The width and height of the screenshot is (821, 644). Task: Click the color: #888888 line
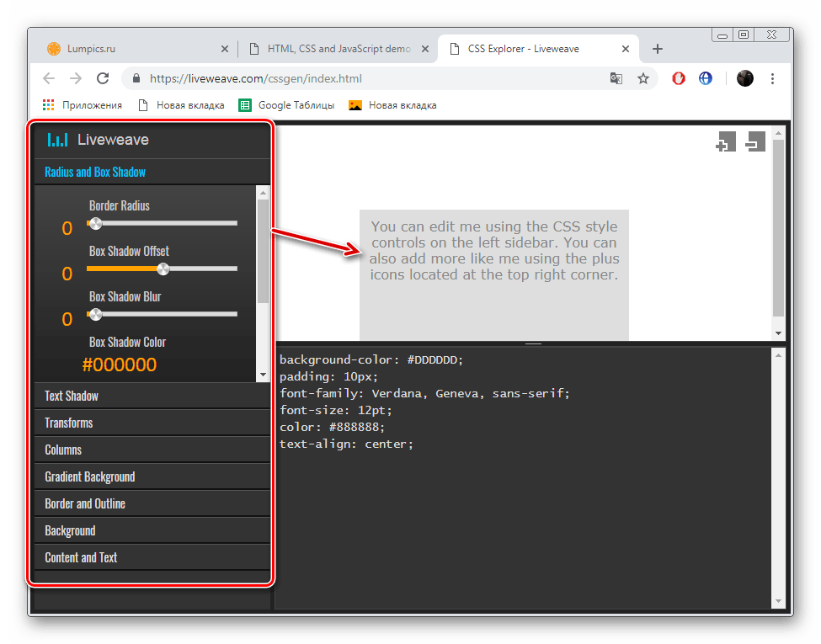point(332,427)
